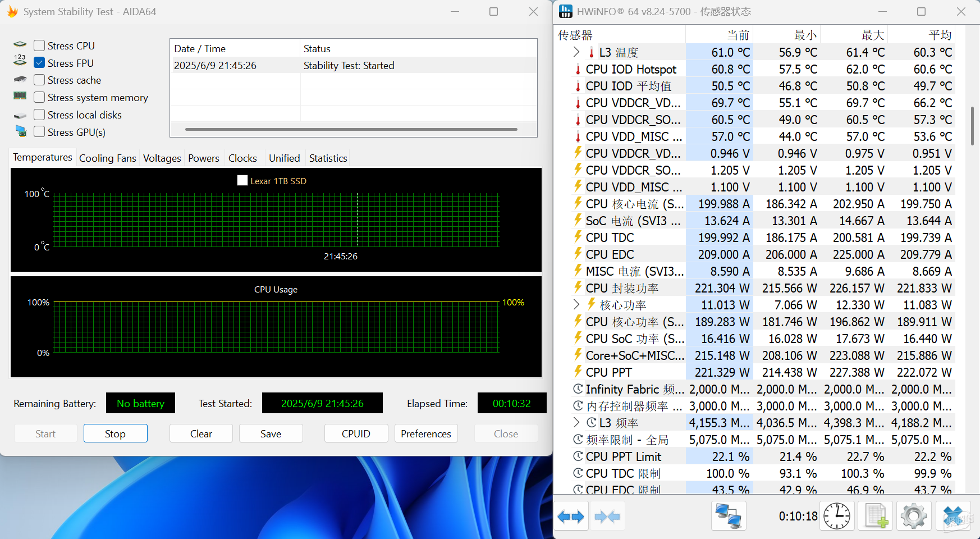Viewport: 980px width, 539px height.
Task: Open AIDA64 Preferences
Action: click(x=426, y=433)
